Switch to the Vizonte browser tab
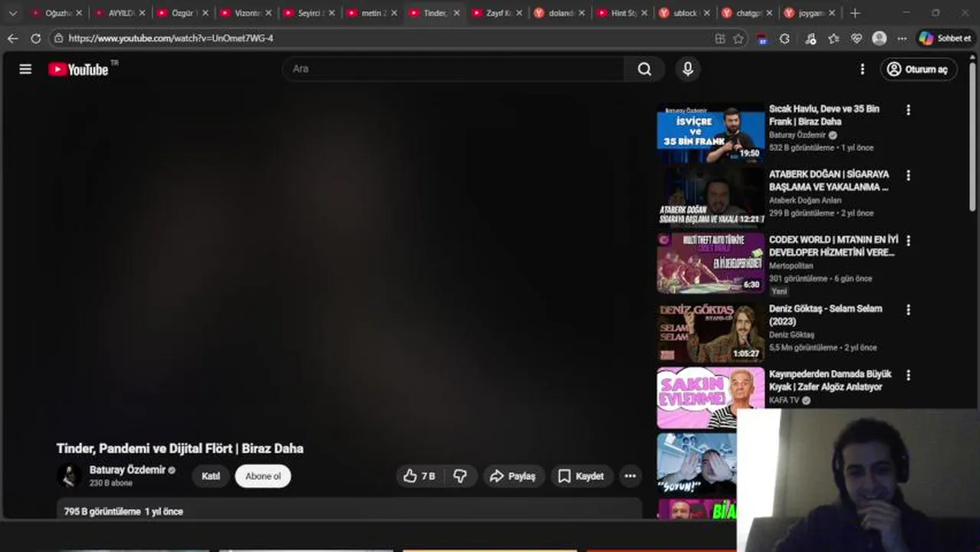This screenshot has height=552, width=980. [244, 13]
